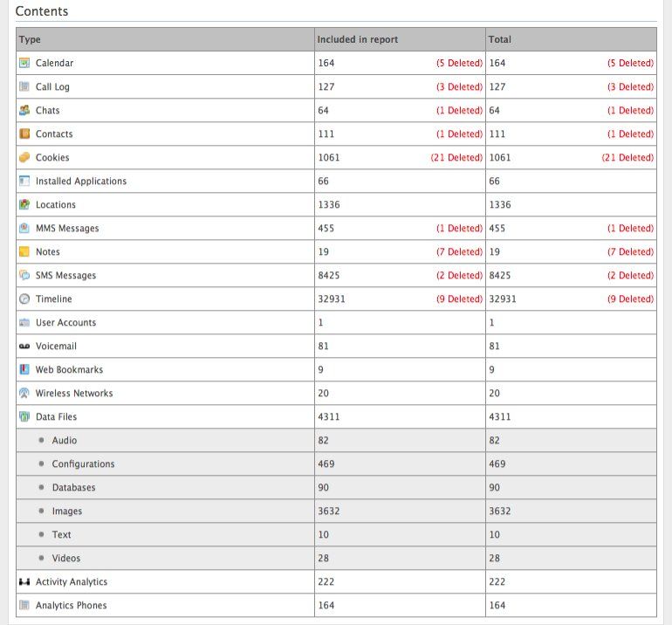
Task: Click the Cookies icon
Action: click(x=24, y=157)
